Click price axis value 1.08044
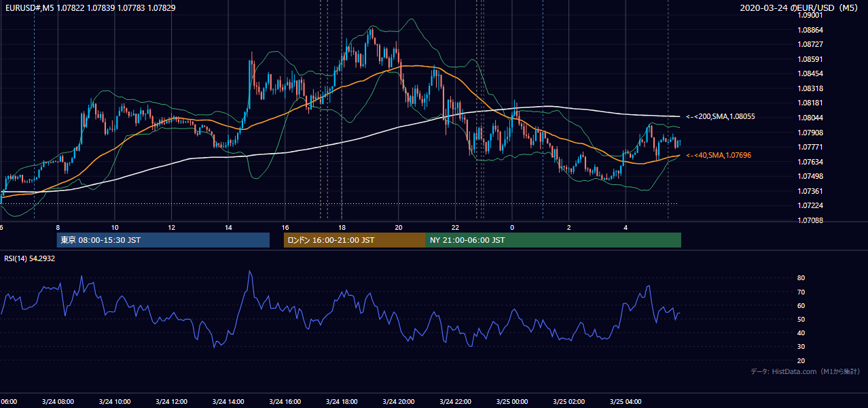 (x=812, y=118)
